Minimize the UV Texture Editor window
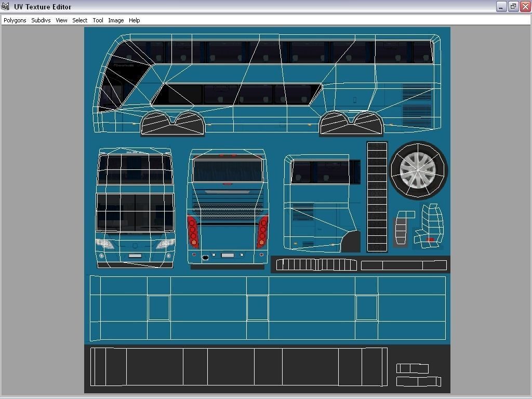Image resolution: width=532 pixels, height=399 pixels. (501, 6)
